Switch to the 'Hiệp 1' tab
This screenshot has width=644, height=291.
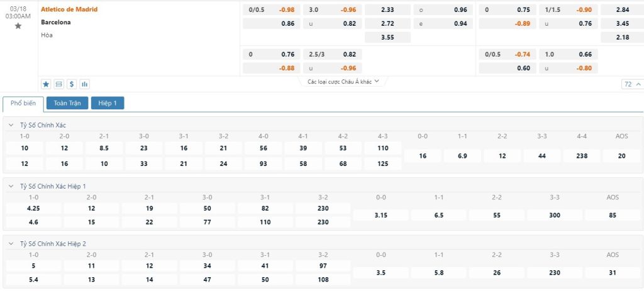point(107,103)
